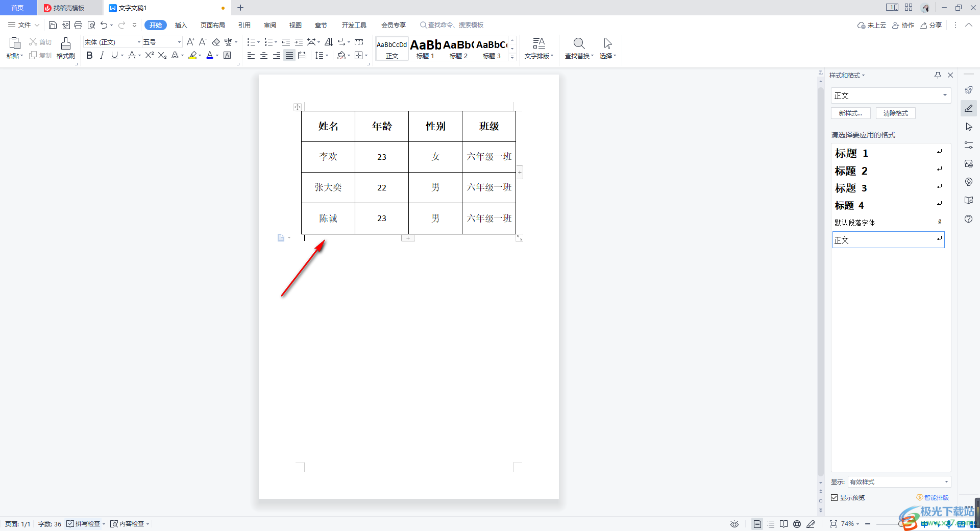Expand the styles gallery more arrow
980x531 pixels.
click(x=512, y=57)
